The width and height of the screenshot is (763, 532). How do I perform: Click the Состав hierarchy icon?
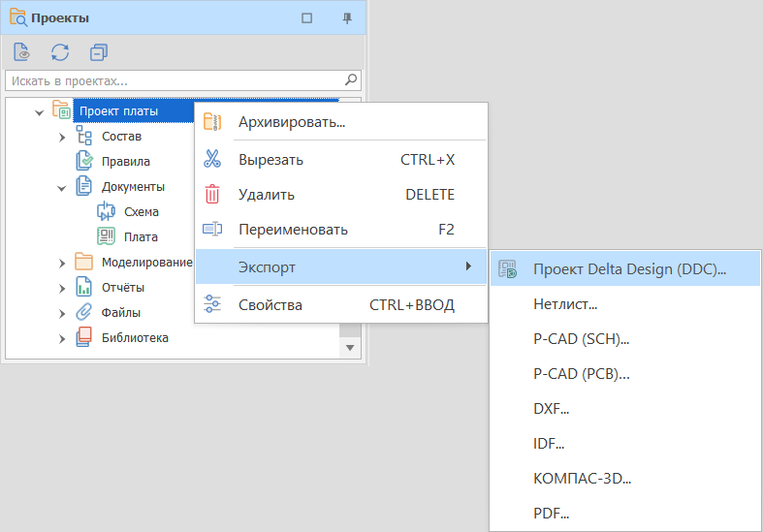pyautogui.click(x=83, y=136)
